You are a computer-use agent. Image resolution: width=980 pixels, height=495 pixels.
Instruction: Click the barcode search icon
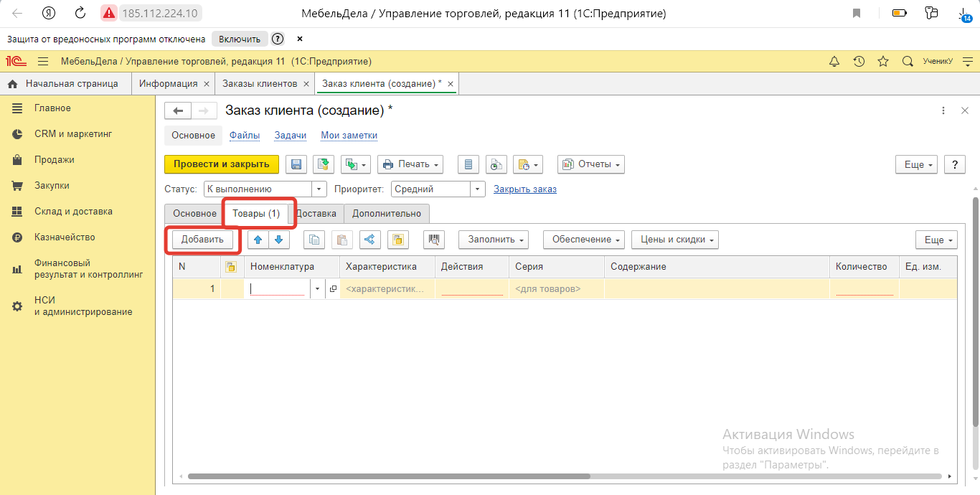[433, 240]
